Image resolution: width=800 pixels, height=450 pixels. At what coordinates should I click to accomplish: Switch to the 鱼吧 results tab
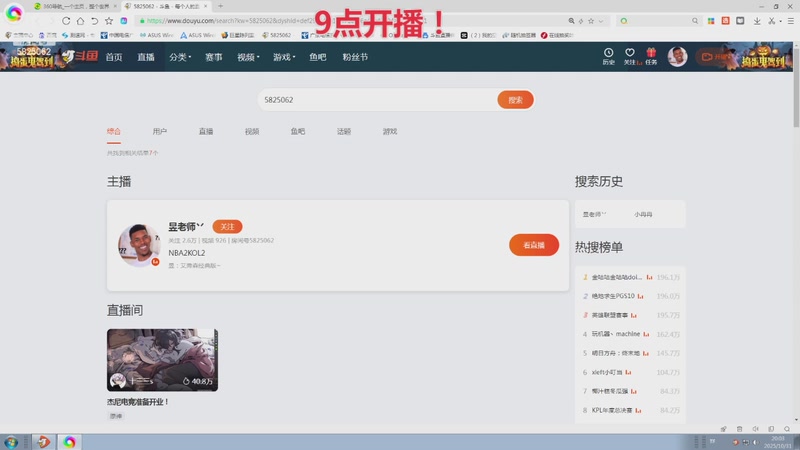pyautogui.click(x=298, y=132)
